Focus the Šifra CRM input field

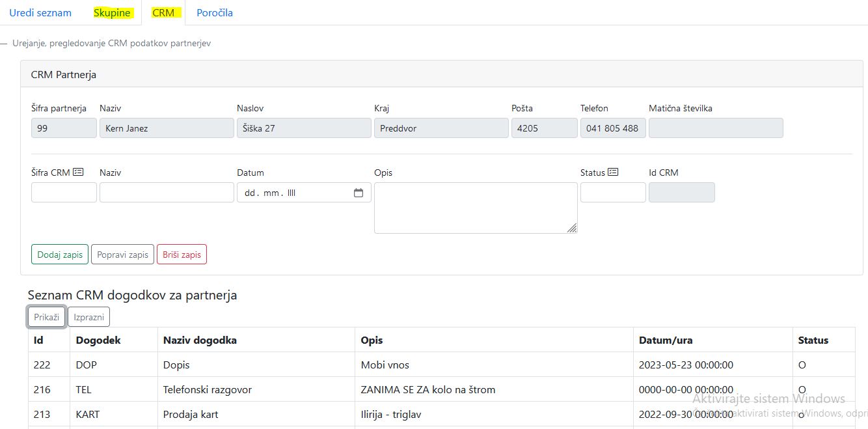[x=64, y=193]
